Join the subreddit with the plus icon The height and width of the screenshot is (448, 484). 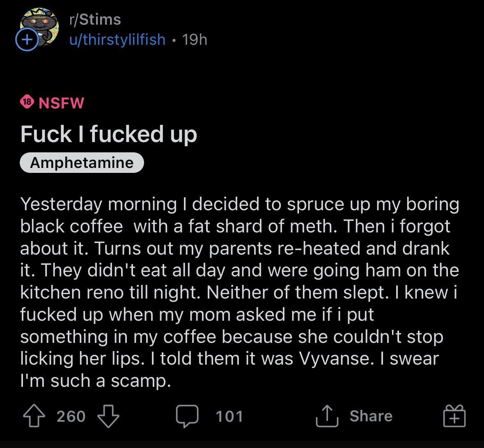[26, 40]
